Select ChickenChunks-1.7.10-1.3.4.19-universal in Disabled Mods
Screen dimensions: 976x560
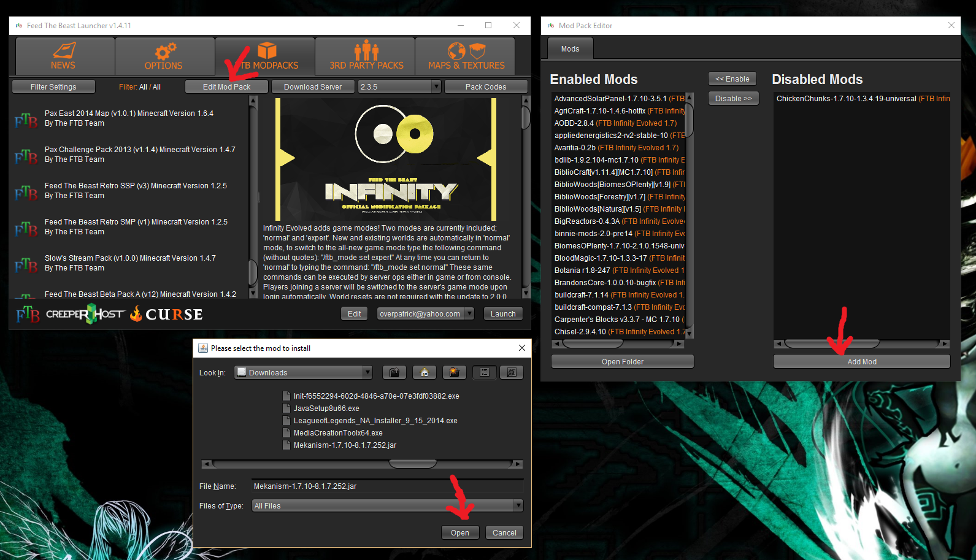click(x=862, y=99)
